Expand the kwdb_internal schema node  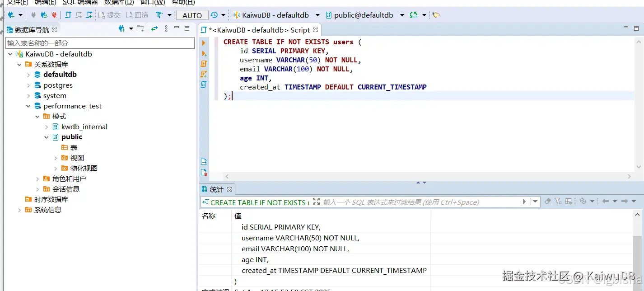click(47, 127)
